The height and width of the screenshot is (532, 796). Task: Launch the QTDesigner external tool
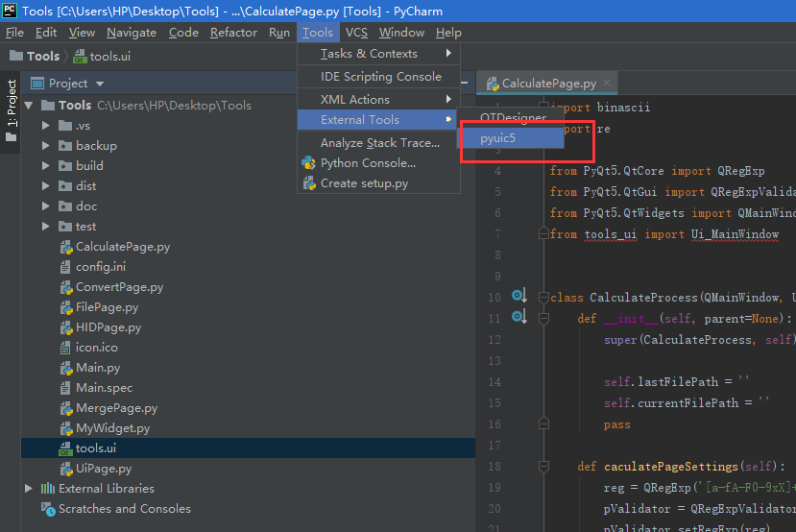coord(510,117)
